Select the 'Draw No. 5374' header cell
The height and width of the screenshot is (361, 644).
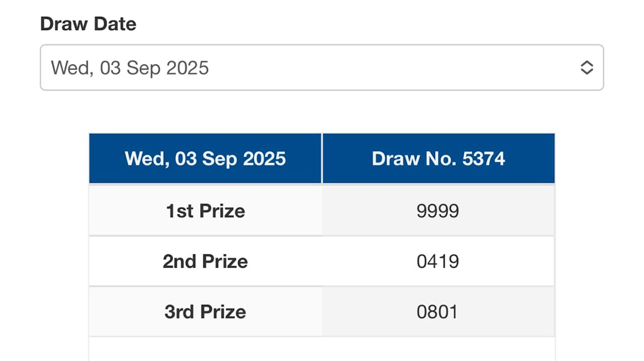pyautogui.click(x=438, y=159)
